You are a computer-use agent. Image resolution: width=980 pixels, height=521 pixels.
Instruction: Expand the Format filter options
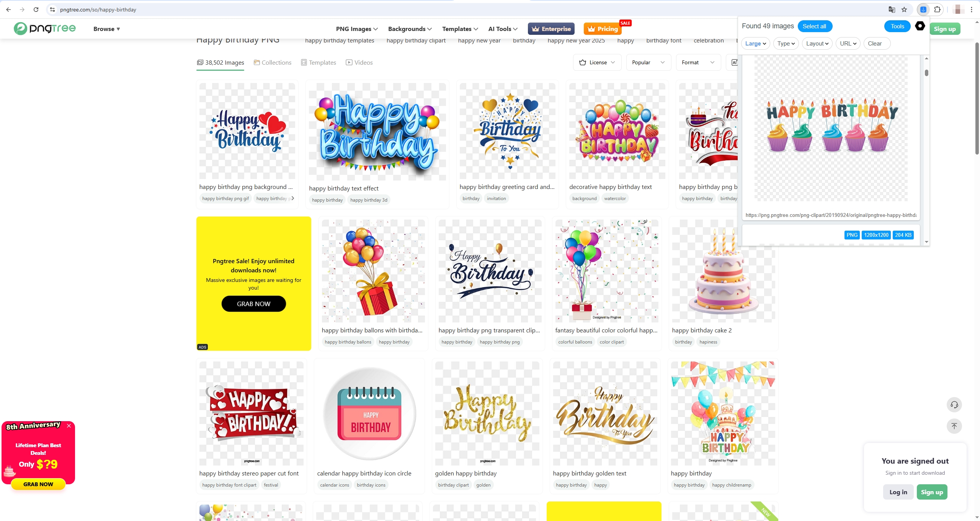tap(697, 62)
